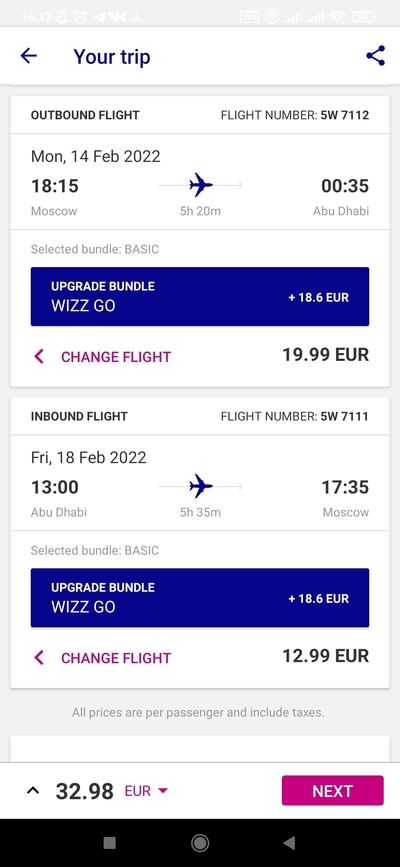
Task: Tap the outbound flight airplane icon
Action: click(x=200, y=185)
